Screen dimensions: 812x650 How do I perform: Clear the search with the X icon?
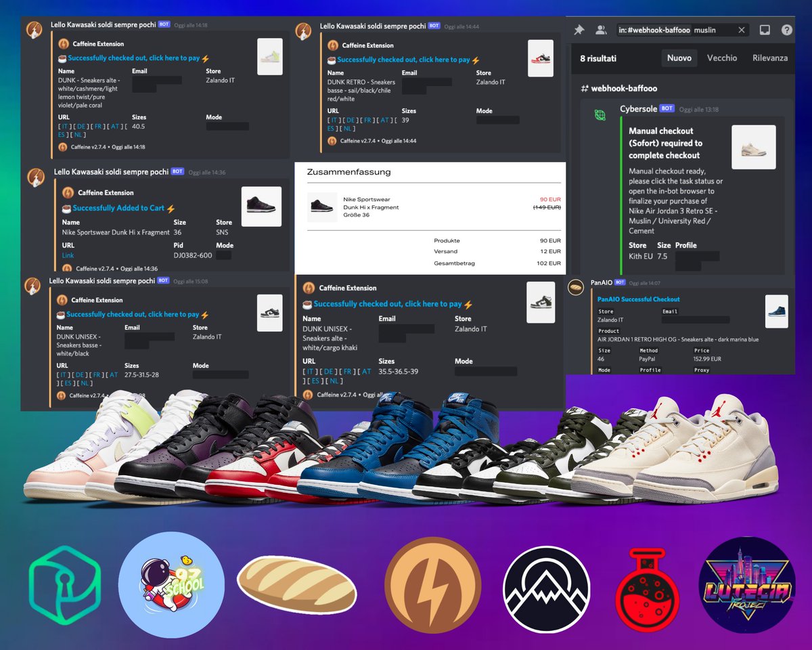(742, 30)
